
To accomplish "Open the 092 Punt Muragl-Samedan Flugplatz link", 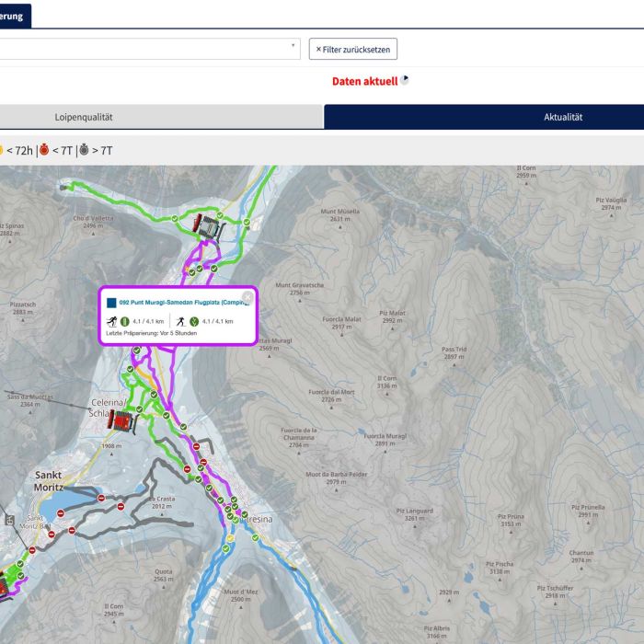I will pos(184,302).
